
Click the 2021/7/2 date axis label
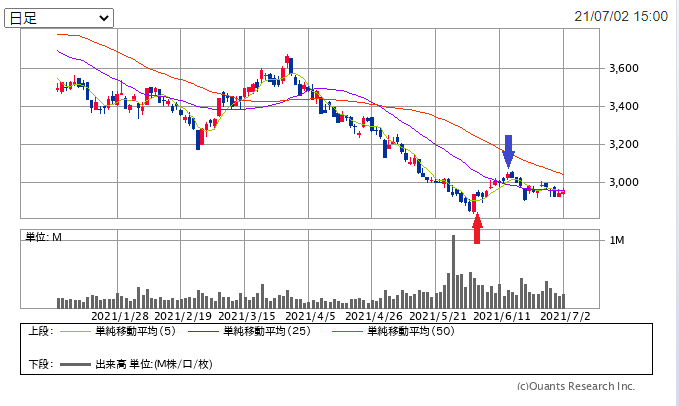tap(564, 315)
